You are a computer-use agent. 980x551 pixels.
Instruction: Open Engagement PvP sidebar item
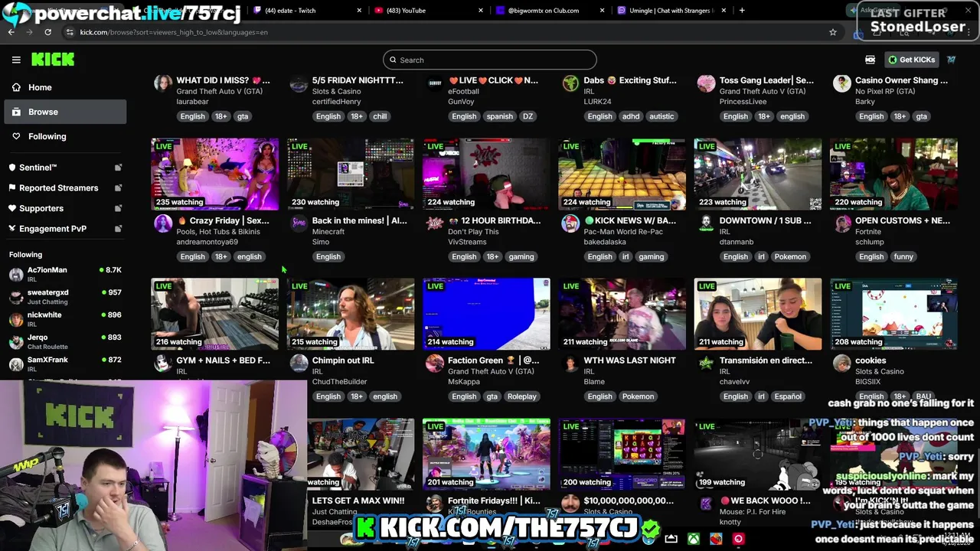65,229
